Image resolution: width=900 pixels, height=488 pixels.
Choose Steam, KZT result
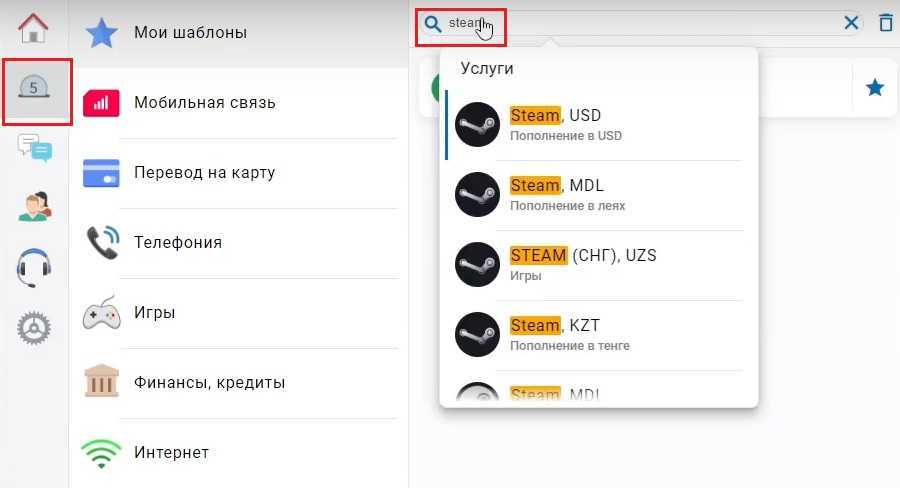point(599,335)
